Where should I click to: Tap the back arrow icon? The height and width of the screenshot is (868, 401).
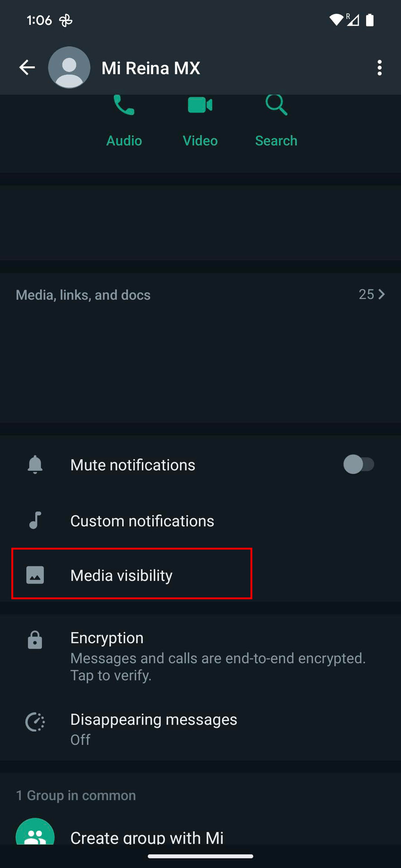(27, 68)
